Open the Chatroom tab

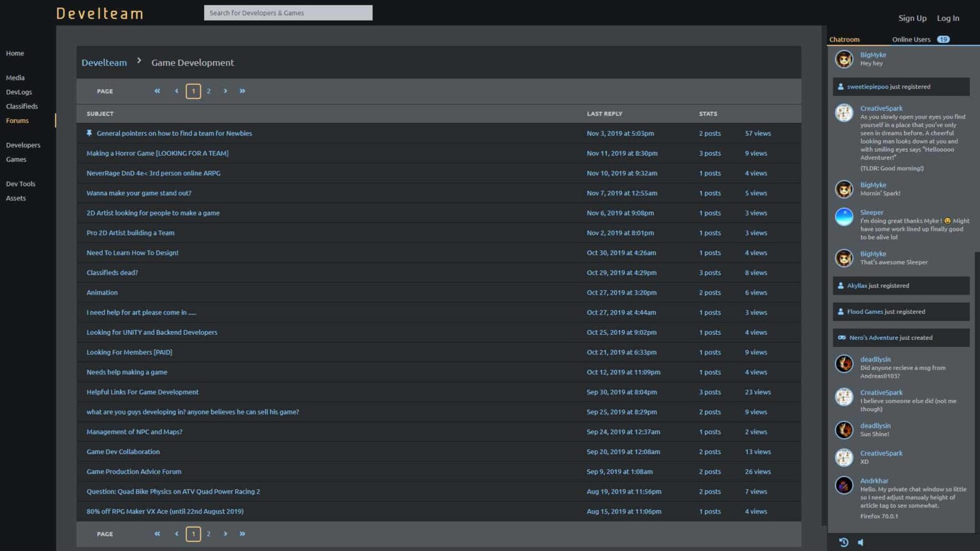pos(844,39)
